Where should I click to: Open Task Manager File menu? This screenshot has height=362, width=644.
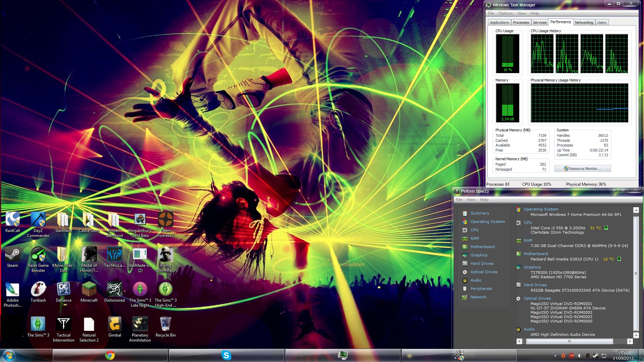point(491,13)
